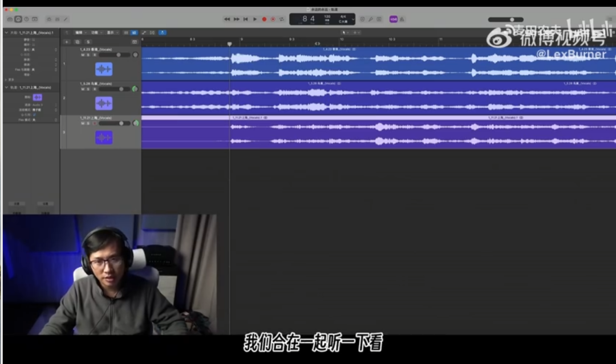Open the 显示 (View) dropdown menu

[112, 32]
